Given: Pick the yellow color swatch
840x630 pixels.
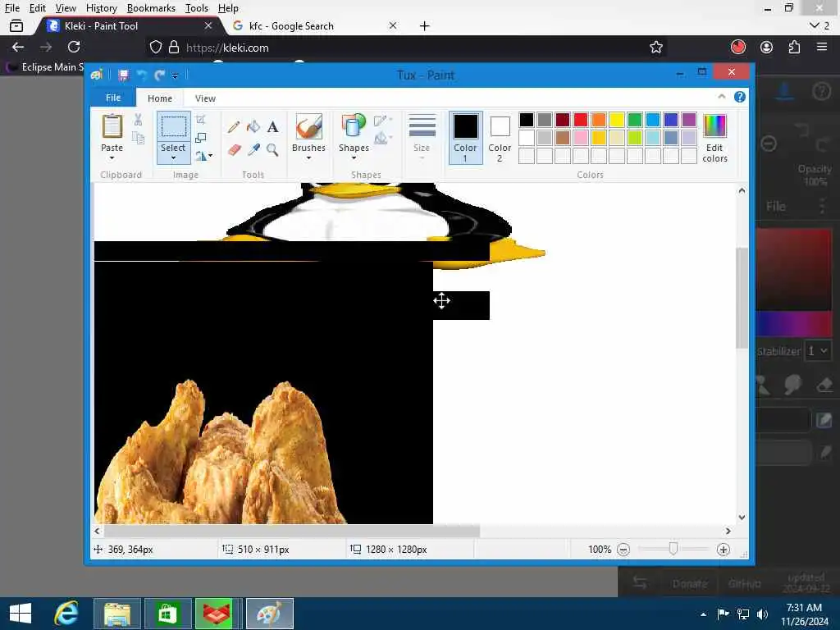Looking at the screenshot, I should pyautogui.click(x=617, y=120).
